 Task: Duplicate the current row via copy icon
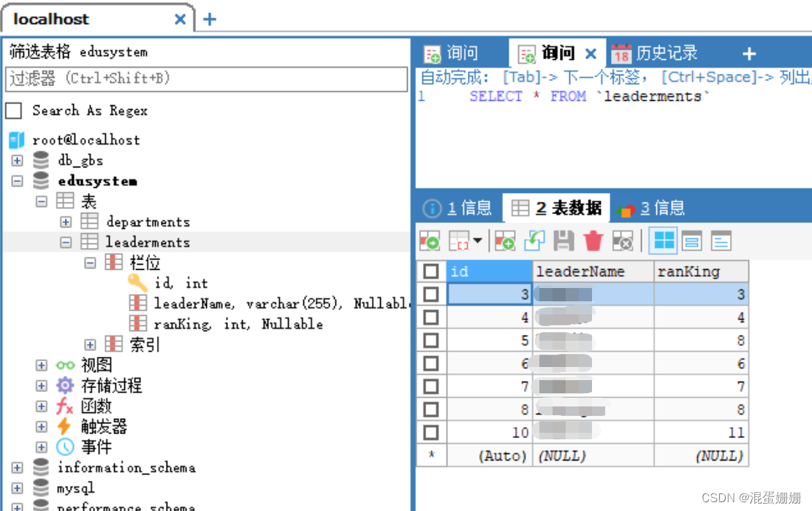click(534, 241)
